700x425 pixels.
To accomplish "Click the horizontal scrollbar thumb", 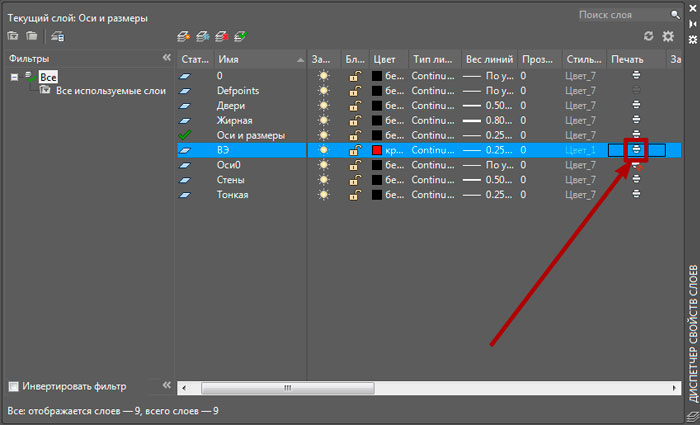I will tap(288, 388).
